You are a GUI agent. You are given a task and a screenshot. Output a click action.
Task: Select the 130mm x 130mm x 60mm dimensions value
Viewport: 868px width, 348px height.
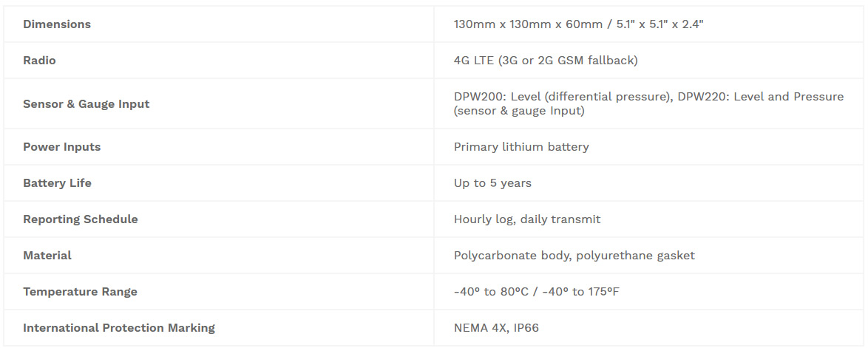click(578, 24)
